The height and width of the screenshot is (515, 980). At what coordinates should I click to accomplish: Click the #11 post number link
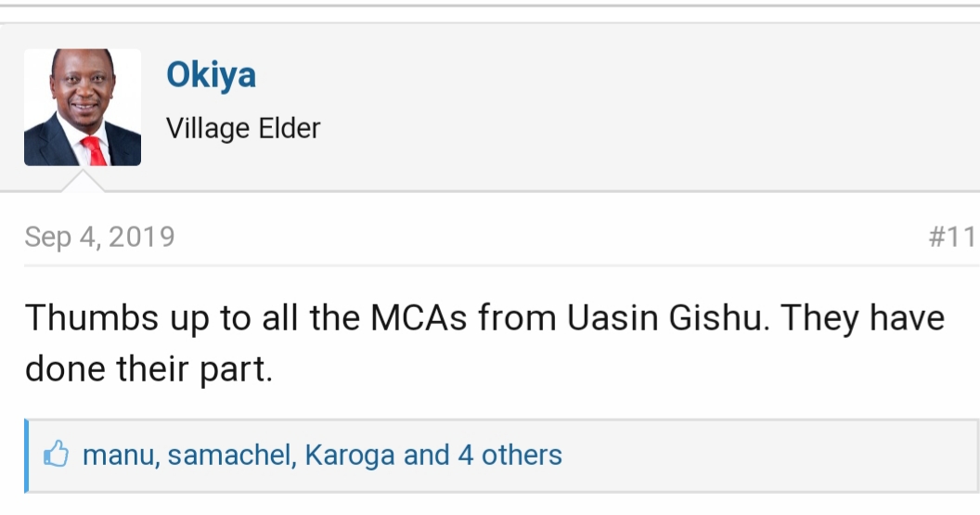pos(951,238)
